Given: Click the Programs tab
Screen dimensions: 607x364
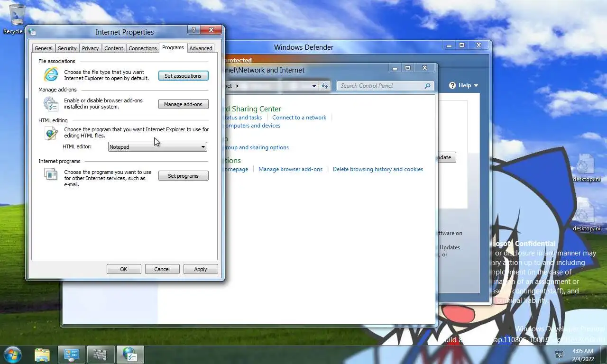Looking at the screenshot, I should click(173, 47).
